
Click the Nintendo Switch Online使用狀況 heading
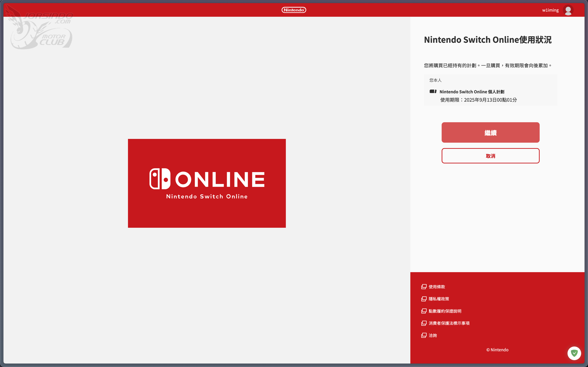pos(488,40)
